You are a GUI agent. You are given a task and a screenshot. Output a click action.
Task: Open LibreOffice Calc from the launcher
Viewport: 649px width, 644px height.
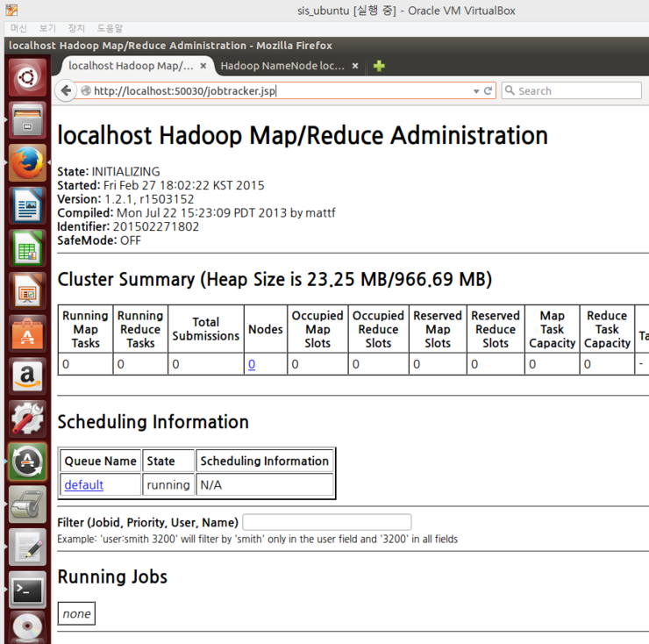tap(27, 248)
